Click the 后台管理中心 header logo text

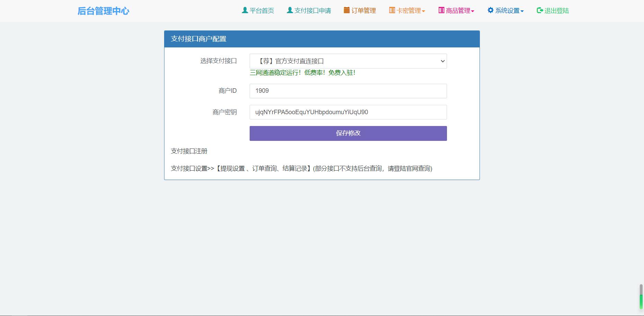pos(103,11)
